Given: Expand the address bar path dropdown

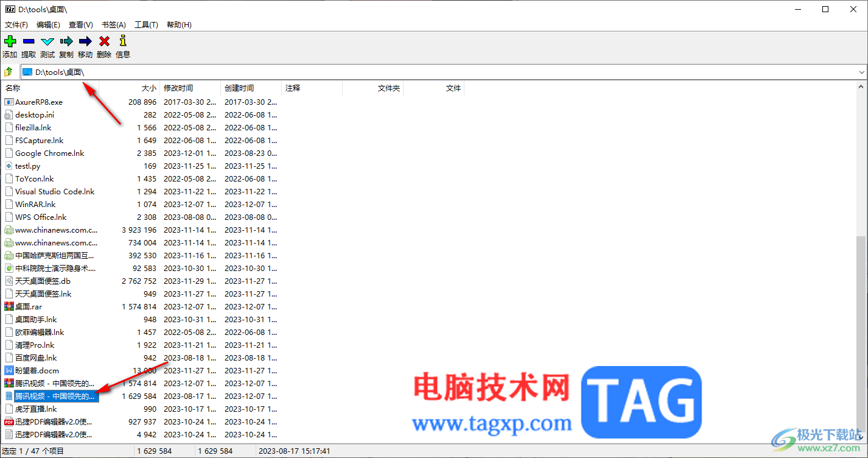Looking at the screenshot, I should click(861, 72).
